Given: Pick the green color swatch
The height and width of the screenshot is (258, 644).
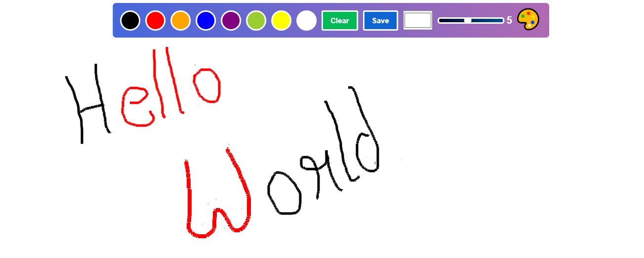Looking at the screenshot, I should pyautogui.click(x=256, y=20).
